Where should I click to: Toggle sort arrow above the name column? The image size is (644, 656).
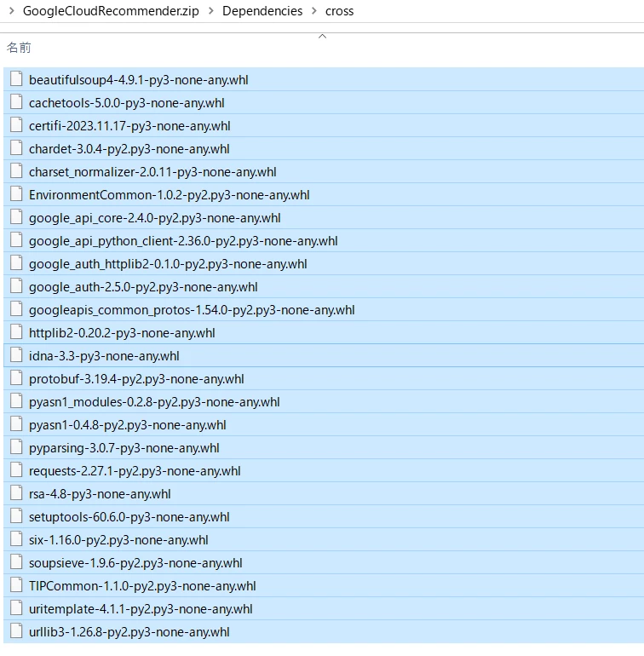pyautogui.click(x=322, y=37)
